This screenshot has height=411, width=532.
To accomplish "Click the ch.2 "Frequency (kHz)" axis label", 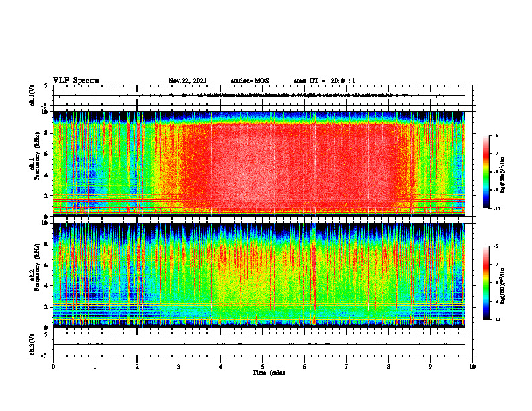I will [37, 267].
